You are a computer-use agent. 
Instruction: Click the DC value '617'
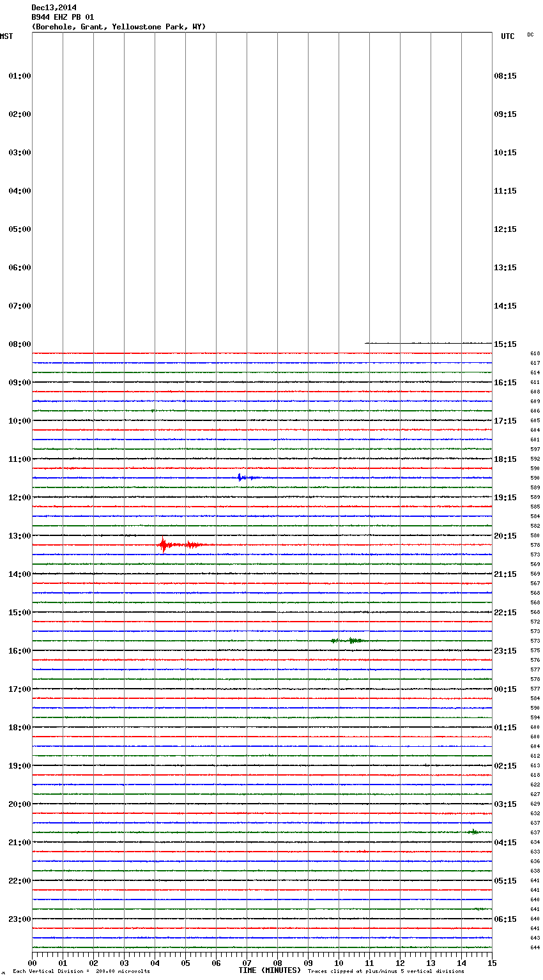[x=535, y=363]
